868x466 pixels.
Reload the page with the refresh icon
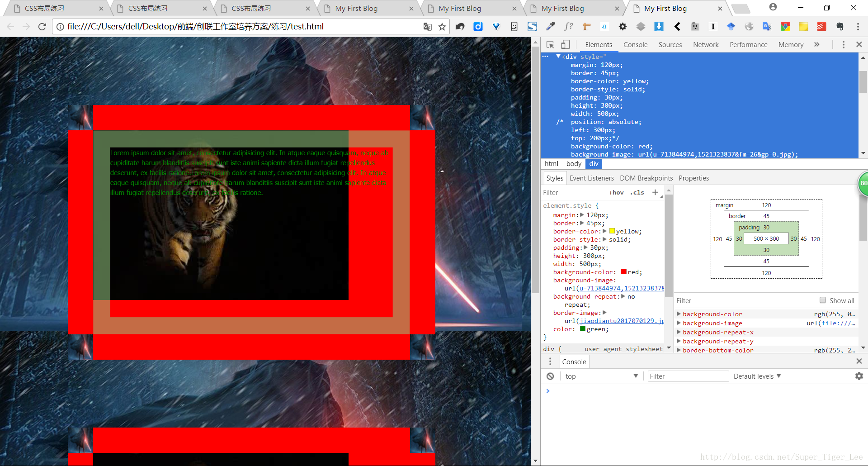42,27
